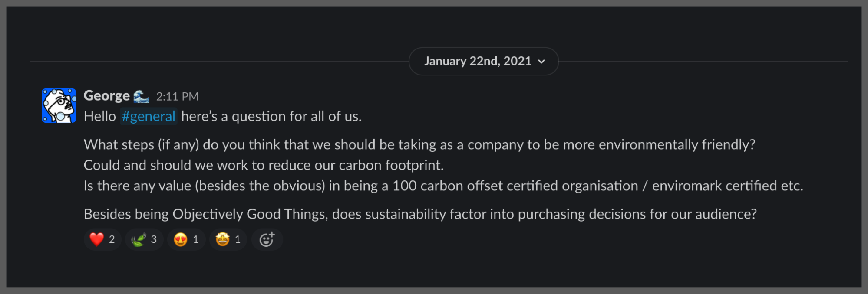Open George's profile picture avatar
868x294 pixels.
[59, 106]
